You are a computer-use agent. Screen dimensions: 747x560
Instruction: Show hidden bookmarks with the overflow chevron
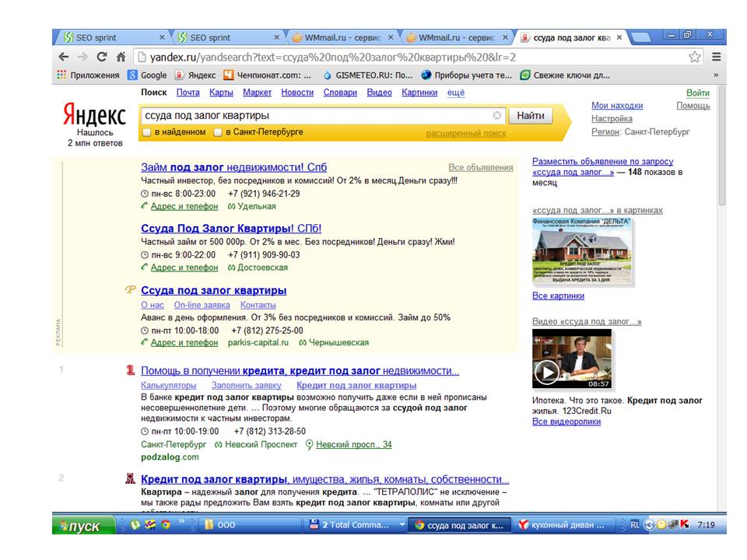tap(715, 75)
